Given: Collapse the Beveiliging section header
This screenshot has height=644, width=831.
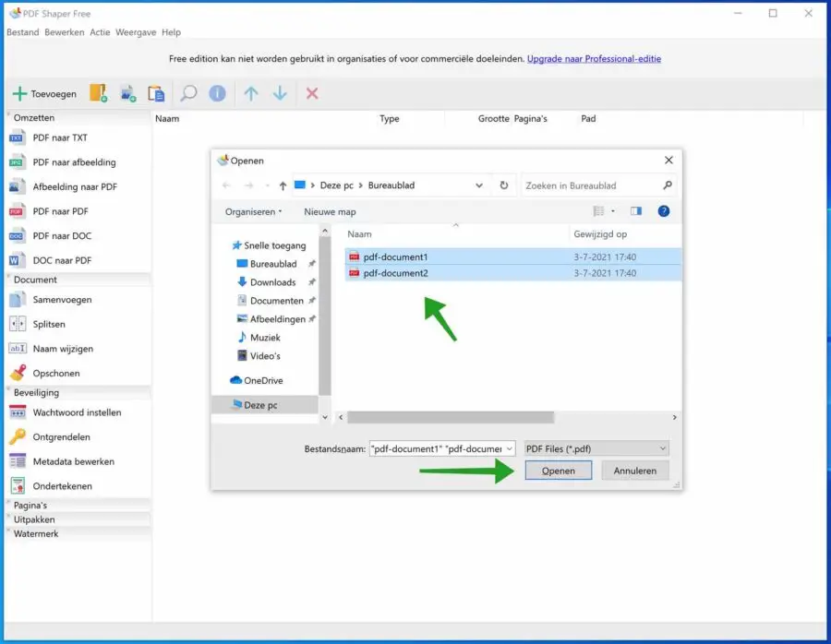Looking at the screenshot, I should click(78, 392).
